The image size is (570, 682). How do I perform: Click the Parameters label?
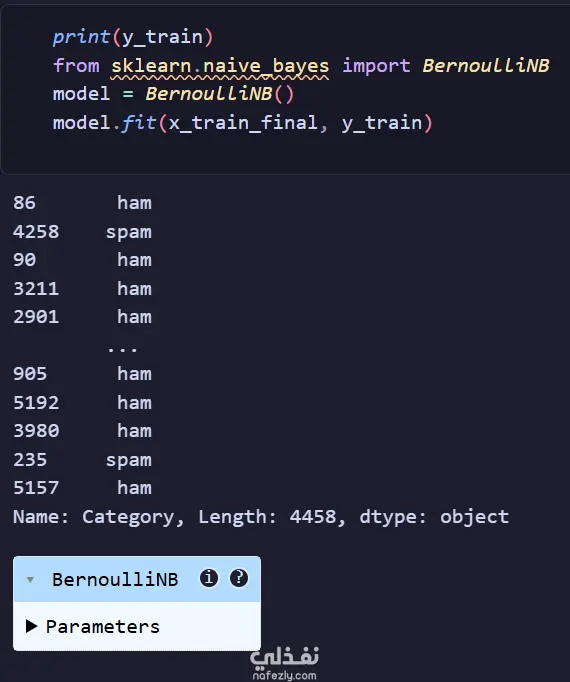coord(103,626)
